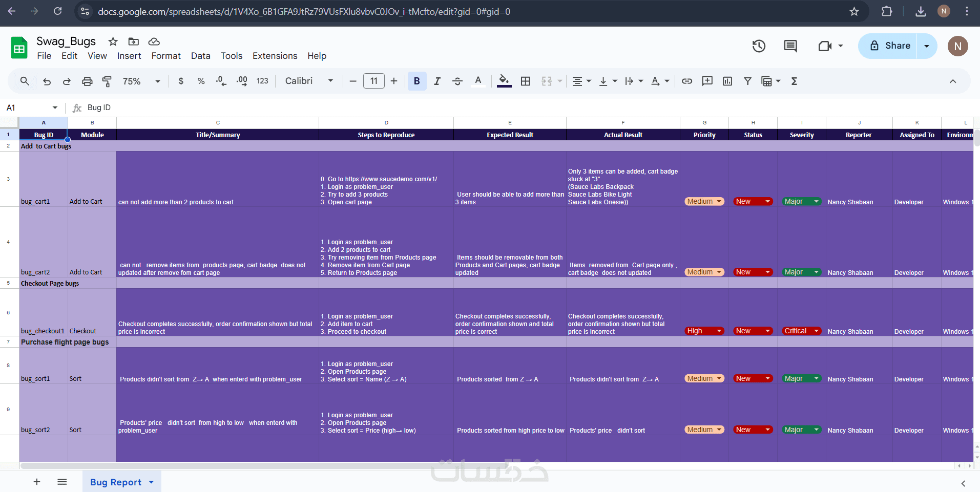Open more number formats (123)

[262, 81]
